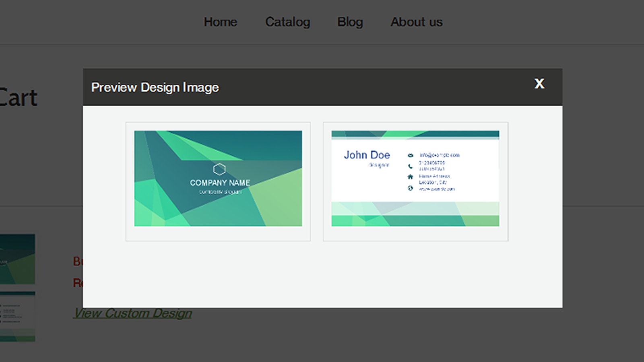Select the front business card preview

[x=218, y=180]
